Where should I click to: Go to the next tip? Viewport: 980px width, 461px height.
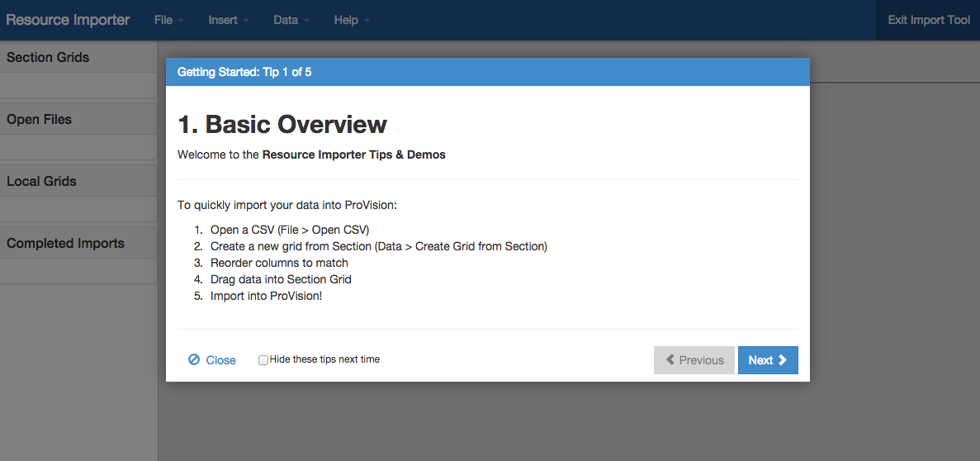pos(767,360)
